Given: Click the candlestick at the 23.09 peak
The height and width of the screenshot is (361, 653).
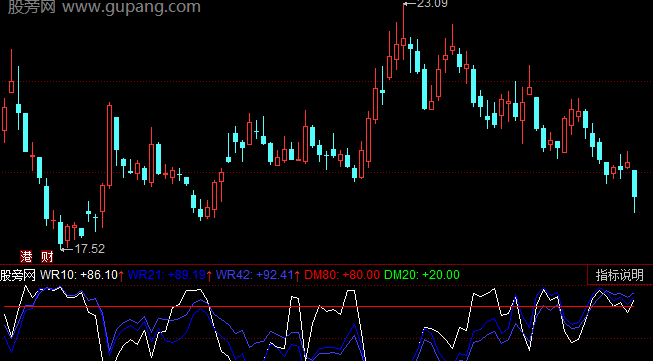Looking at the screenshot, I should click(403, 41).
